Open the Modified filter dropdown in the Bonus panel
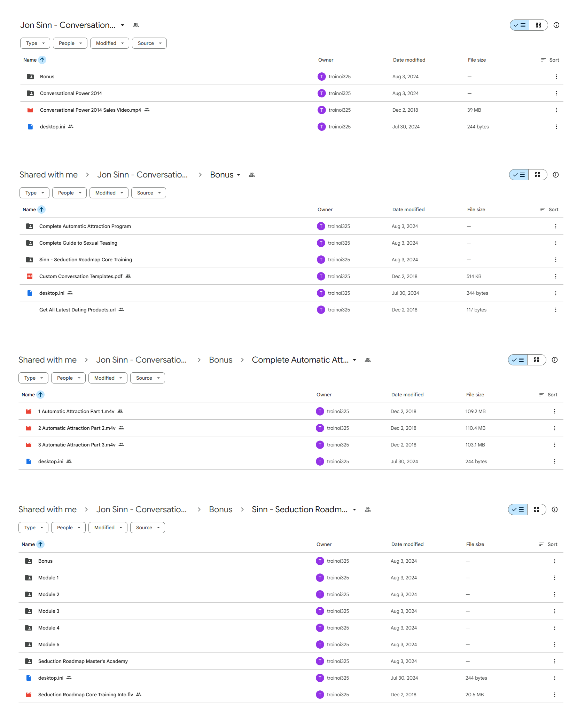Image resolution: width=585 pixels, height=728 pixels. coord(109,193)
